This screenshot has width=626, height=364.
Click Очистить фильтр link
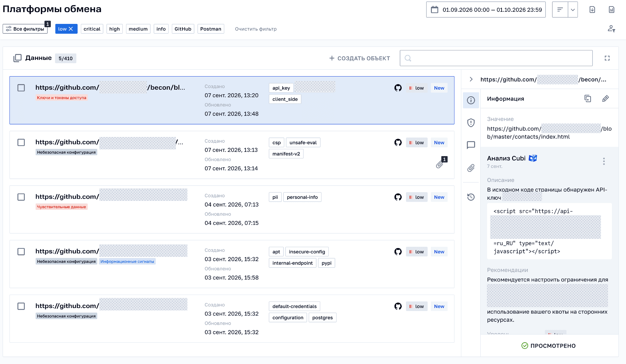click(256, 29)
